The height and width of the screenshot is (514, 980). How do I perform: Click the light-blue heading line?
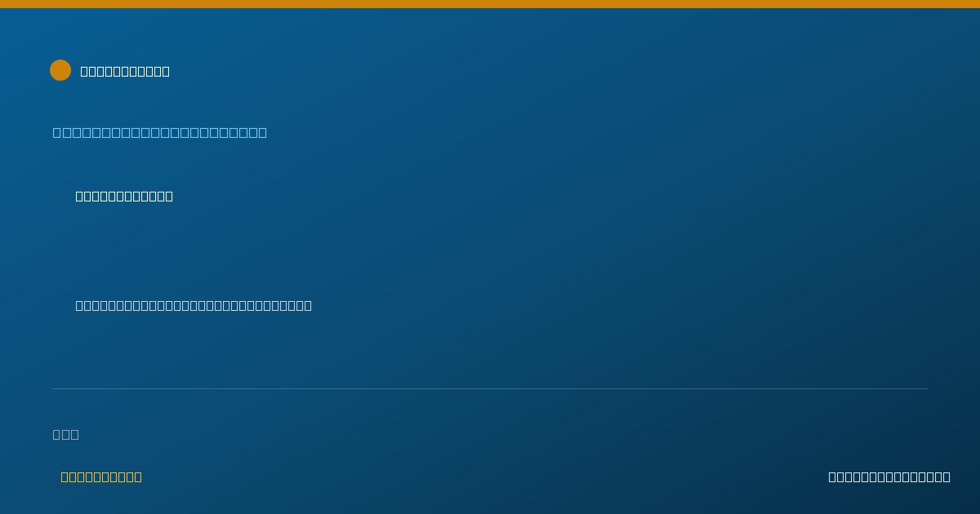point(160,132)
